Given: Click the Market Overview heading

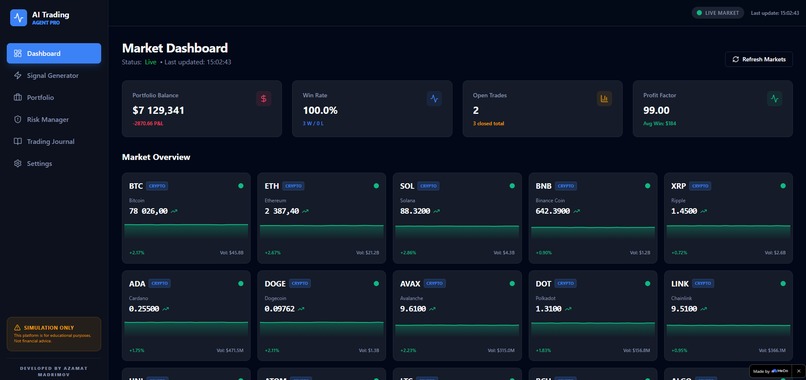Looking at the screenshot, I should tap(156, 157).
